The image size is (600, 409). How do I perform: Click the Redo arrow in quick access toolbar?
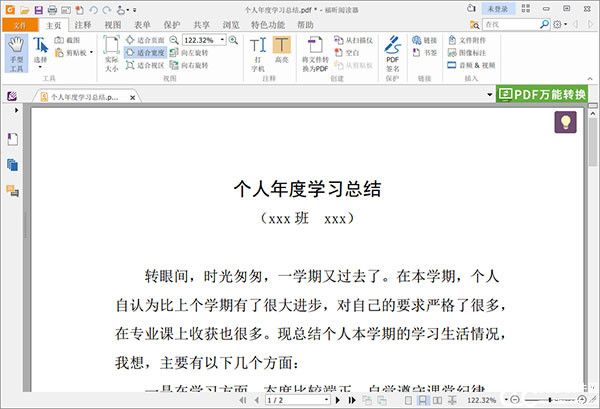coord(107,10)
